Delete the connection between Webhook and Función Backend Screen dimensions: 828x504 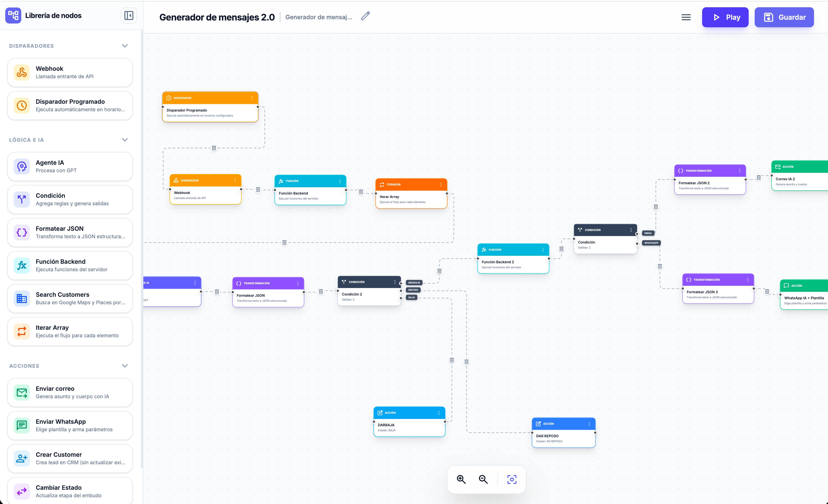coord(258,189)
